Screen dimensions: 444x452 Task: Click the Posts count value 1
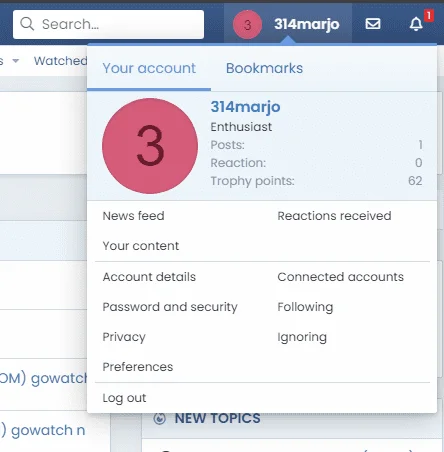click(420, 145)
